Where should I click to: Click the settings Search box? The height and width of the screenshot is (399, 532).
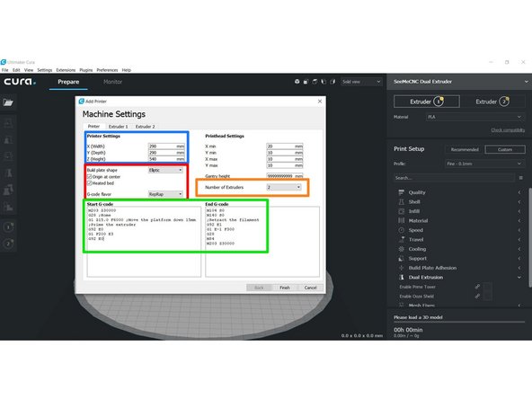[455, 178]
